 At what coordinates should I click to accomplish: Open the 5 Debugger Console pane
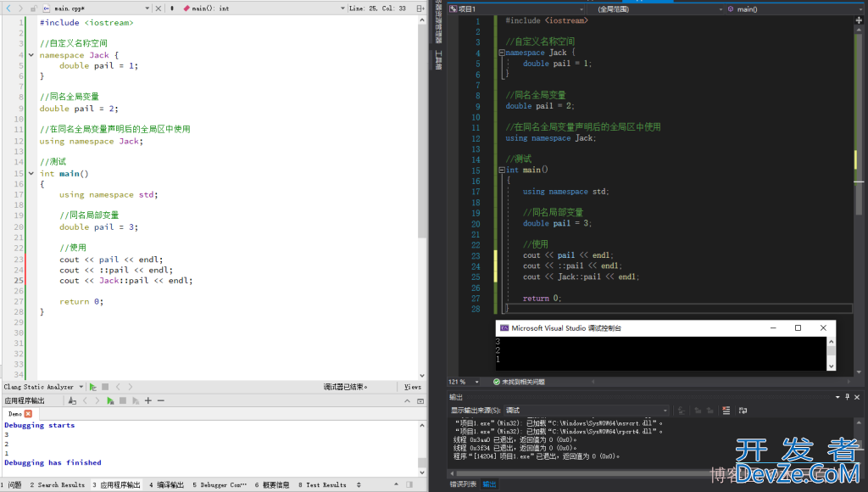click(220, 485)
